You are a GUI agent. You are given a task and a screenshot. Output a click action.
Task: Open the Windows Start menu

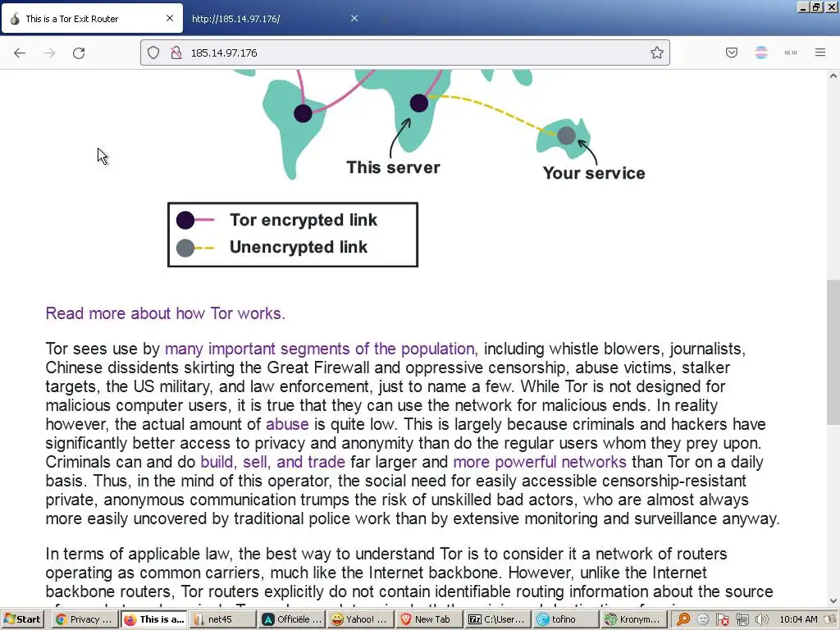[22, 619]
